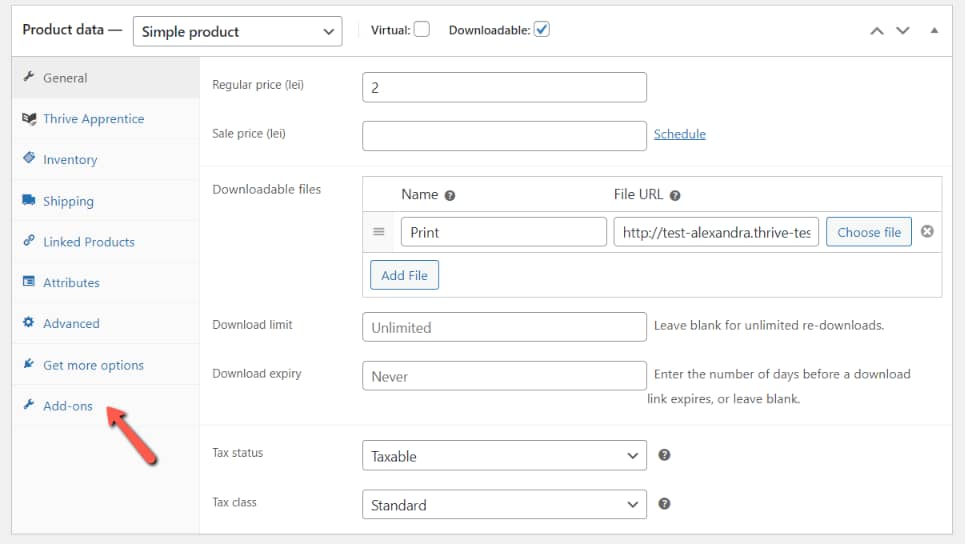Open the Simple product type dropdown

point(237,31)
